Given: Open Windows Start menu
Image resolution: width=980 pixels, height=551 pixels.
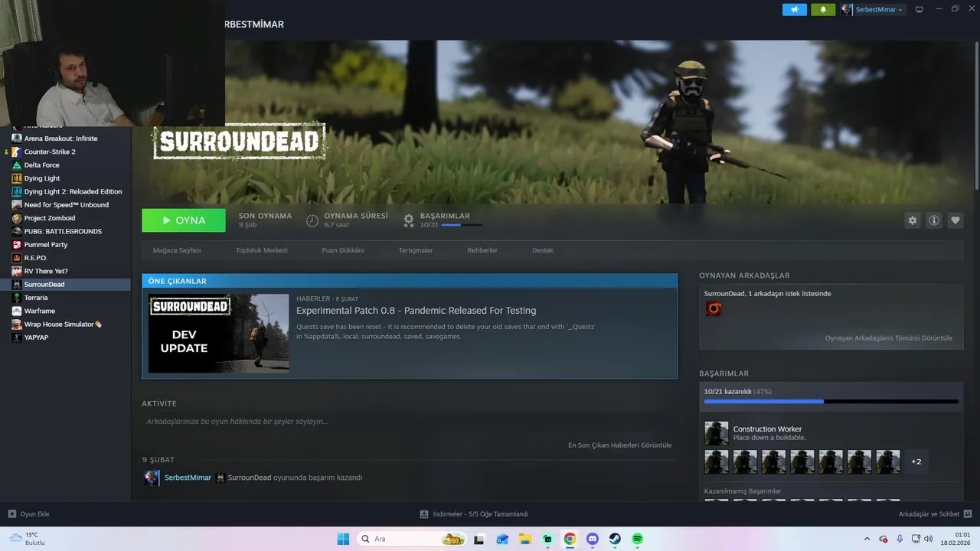Looking at the screenshot, I should point(343,539).
